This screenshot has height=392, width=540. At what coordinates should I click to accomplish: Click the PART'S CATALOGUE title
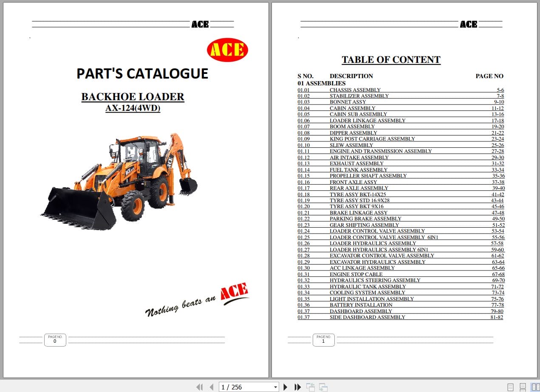[142, 73]
